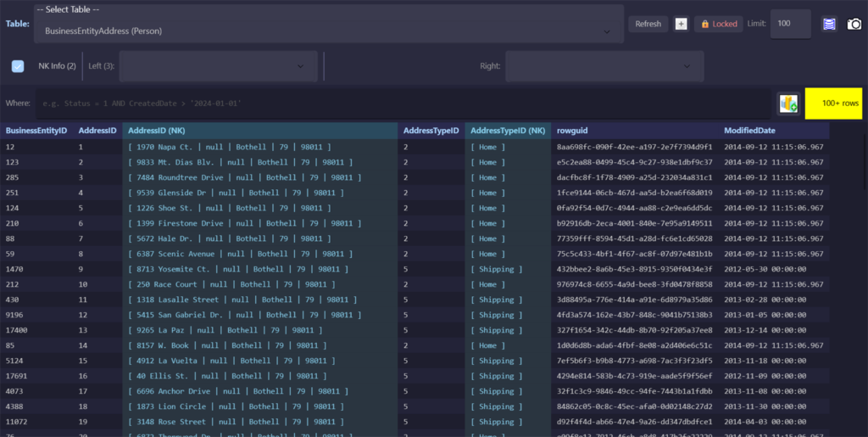Image resolution: width=868 pixels, height=437 pixels.
Task: Select the 1318 Lasalle Street address cell
Action: pos(259,300)
